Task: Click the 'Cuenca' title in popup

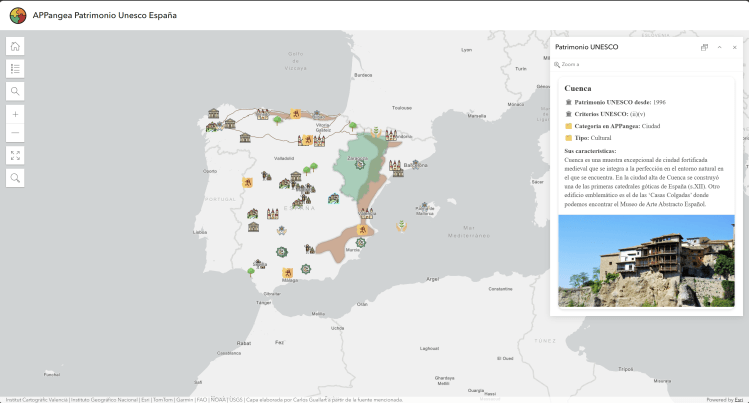Action: pyautogui.click(x=578, y=88)
